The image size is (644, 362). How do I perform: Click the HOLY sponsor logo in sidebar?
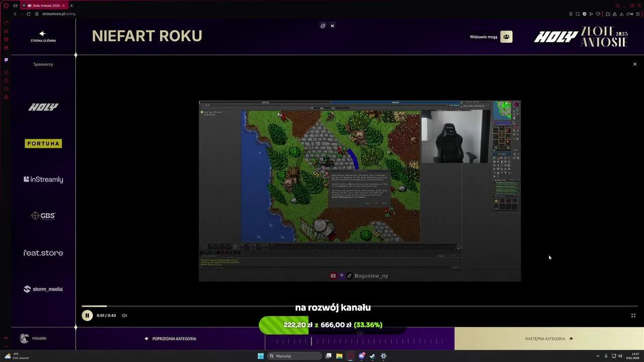[x=43, y=107]
